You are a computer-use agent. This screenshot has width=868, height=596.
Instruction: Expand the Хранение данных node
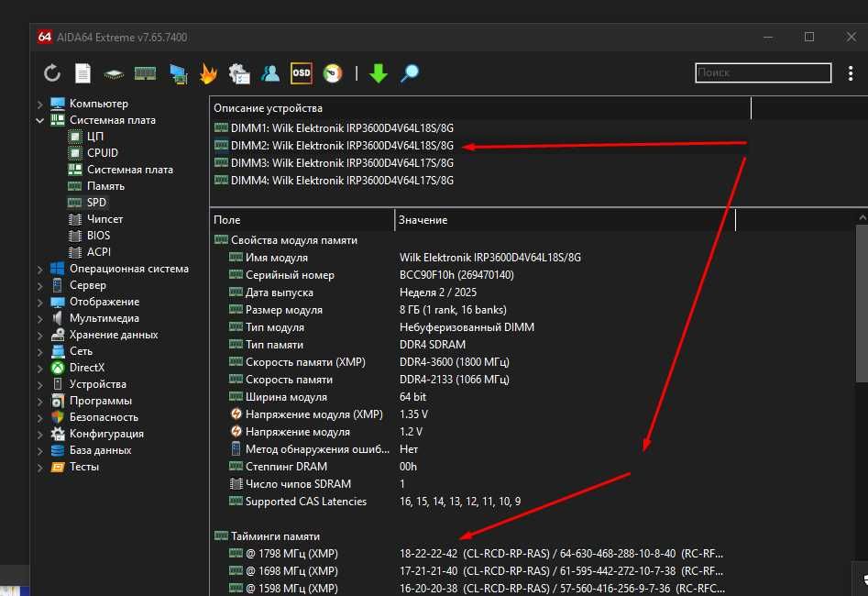point(39,335)
